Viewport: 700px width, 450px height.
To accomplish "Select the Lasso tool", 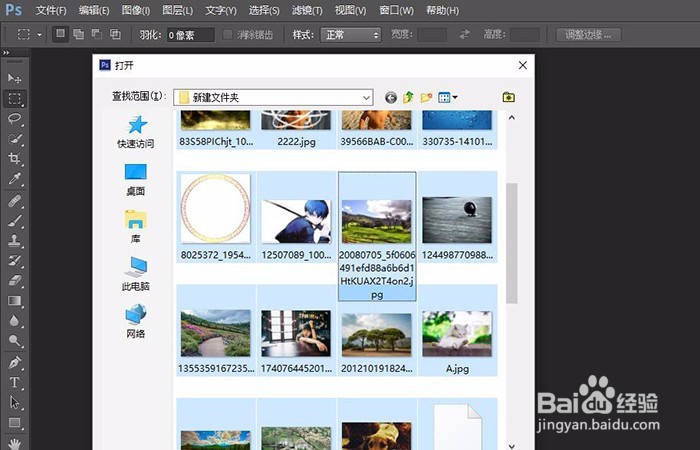I will pos(15,118).
